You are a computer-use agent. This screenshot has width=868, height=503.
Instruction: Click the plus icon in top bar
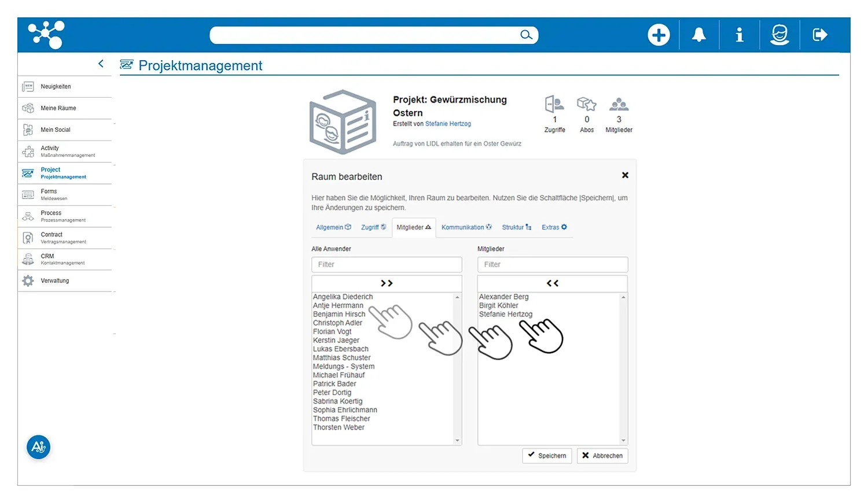coord(659,35)
